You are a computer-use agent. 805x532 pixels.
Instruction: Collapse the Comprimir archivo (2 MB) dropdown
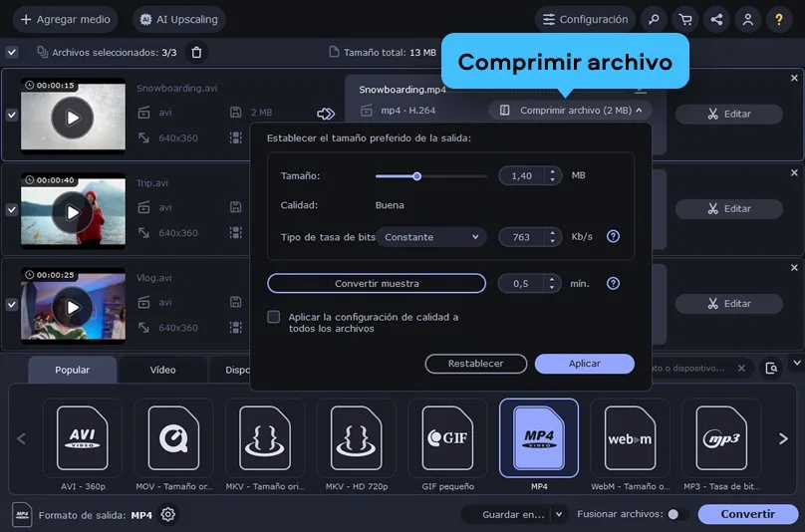point(570,111)
